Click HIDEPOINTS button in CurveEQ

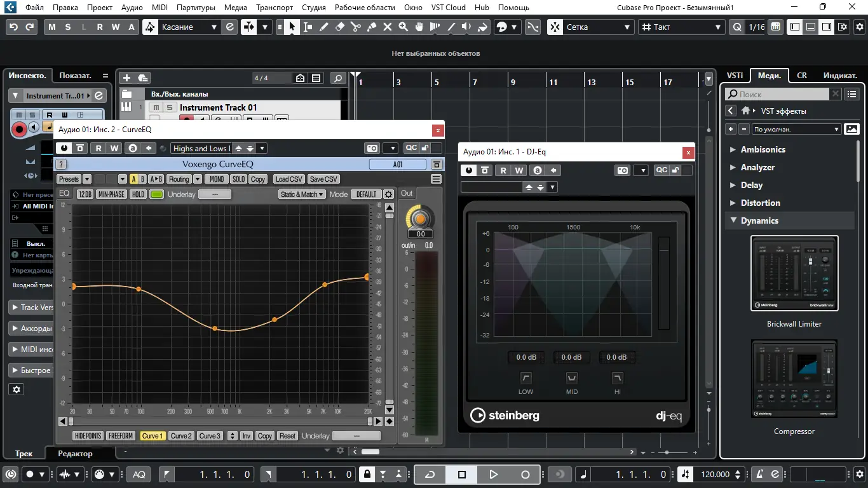(88, 436)
